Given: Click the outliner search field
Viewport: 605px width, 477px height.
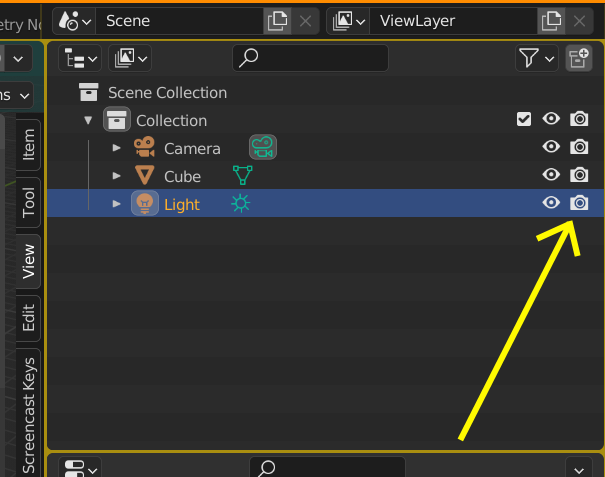Looking at the screenshot, I should (310, 58).
